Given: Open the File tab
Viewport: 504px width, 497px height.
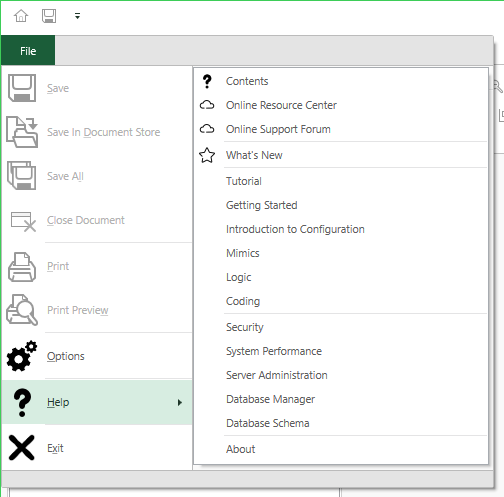Looking at the screenshot, I should [x=28, y=51].
